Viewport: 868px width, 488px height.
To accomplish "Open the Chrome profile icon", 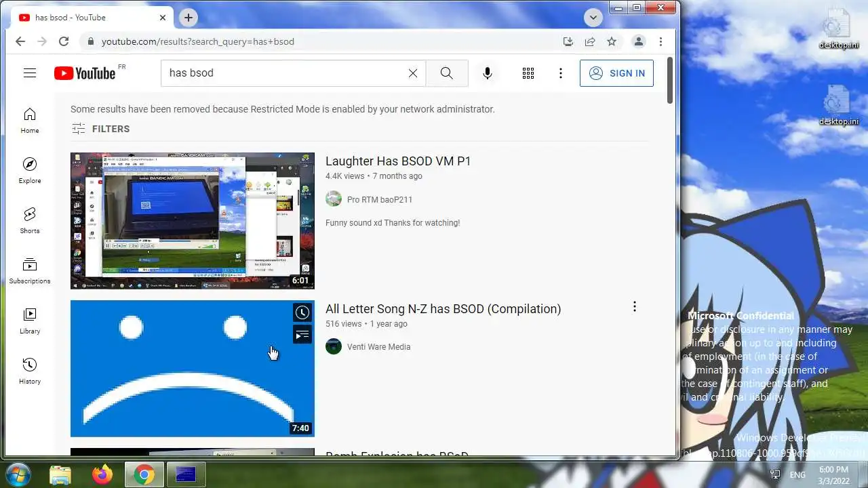I will tap(639, 41).
